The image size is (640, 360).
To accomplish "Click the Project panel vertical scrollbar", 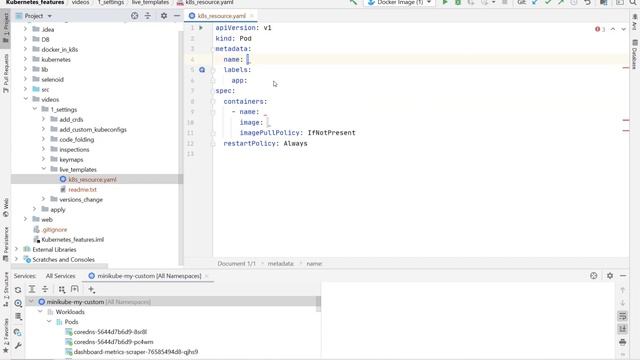I will (181, 147).
